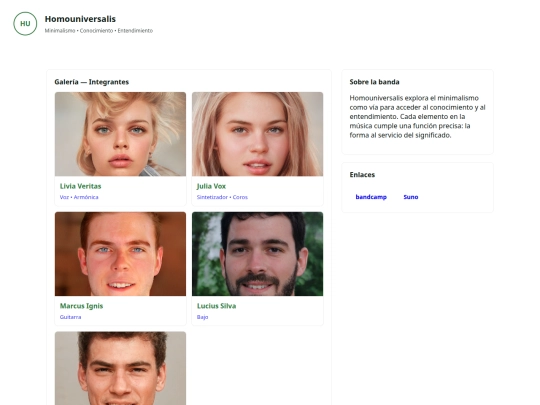540x405 pixels.
Task: Select Marcus Ignis's portrait photo
Action: (x=120, y=254)
